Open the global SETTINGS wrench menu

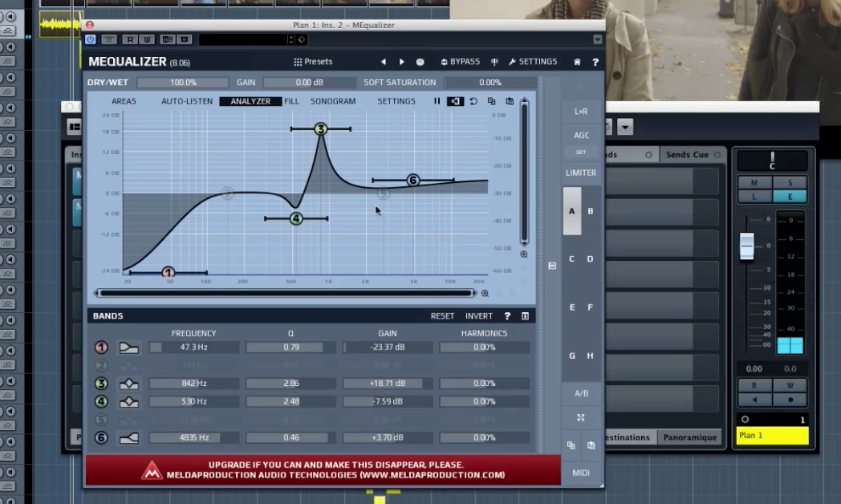coord(533,62)
